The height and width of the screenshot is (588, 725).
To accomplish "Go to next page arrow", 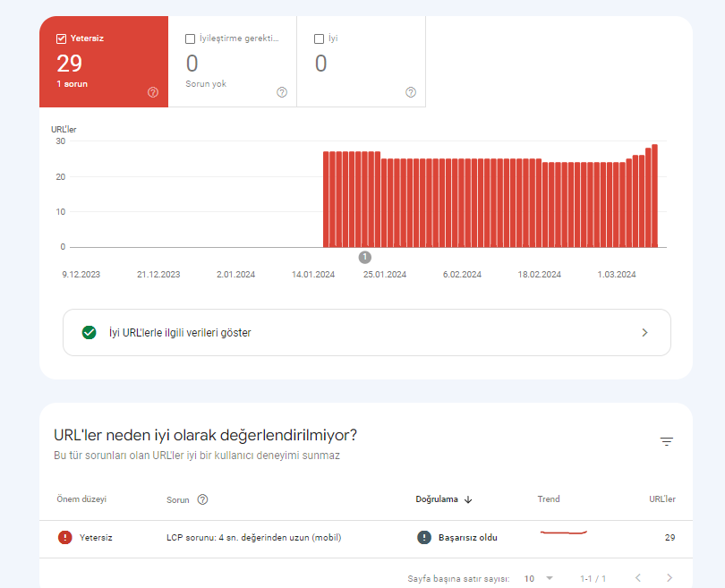I will pyautogui.click(x=669, y=578).
